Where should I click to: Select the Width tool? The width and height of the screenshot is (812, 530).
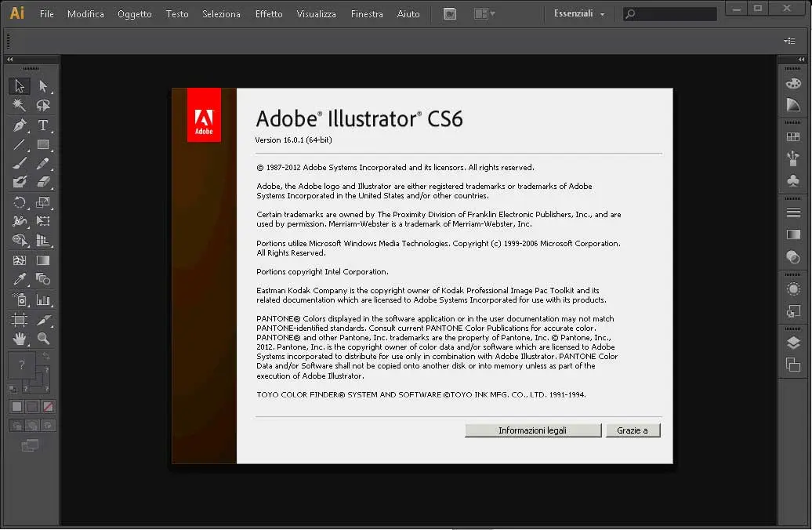point(19,221)
